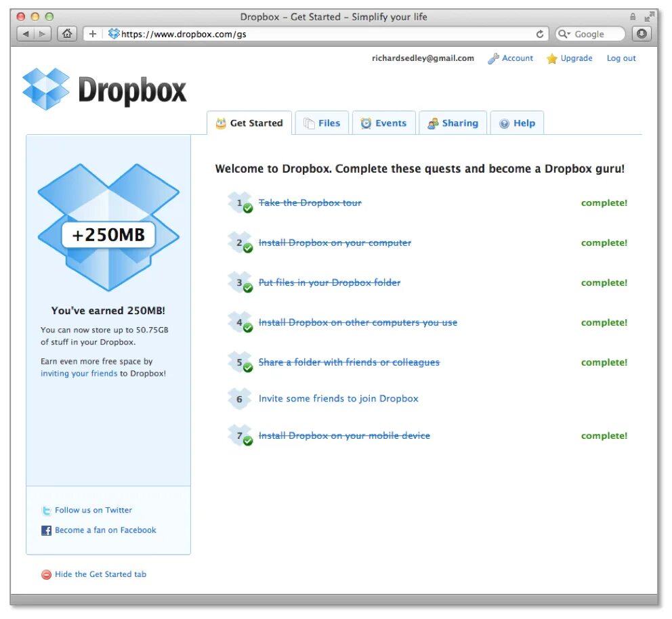672x619 pixels.
Task: Open 'Take the Dropbox tour' quest
Action: click(310, 202)
